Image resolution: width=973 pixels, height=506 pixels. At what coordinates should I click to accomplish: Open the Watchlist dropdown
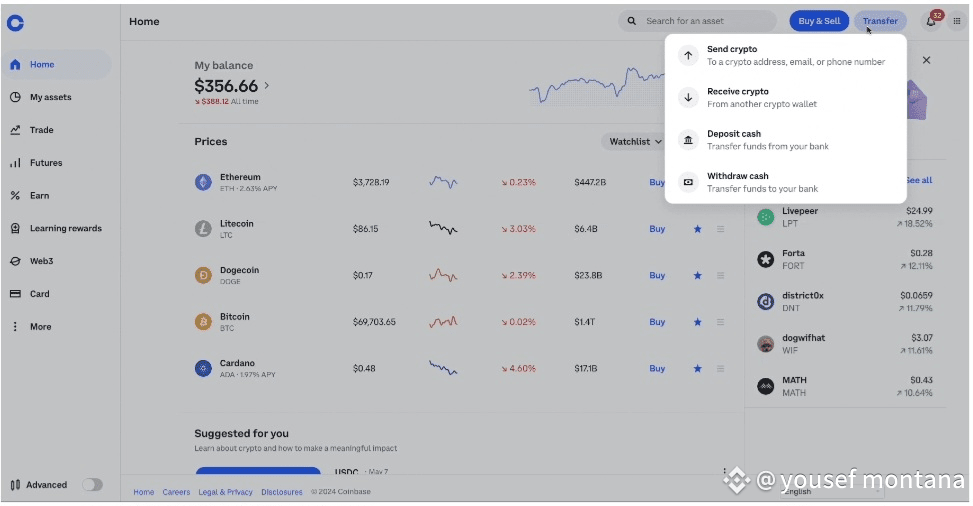tap(636, 142)
